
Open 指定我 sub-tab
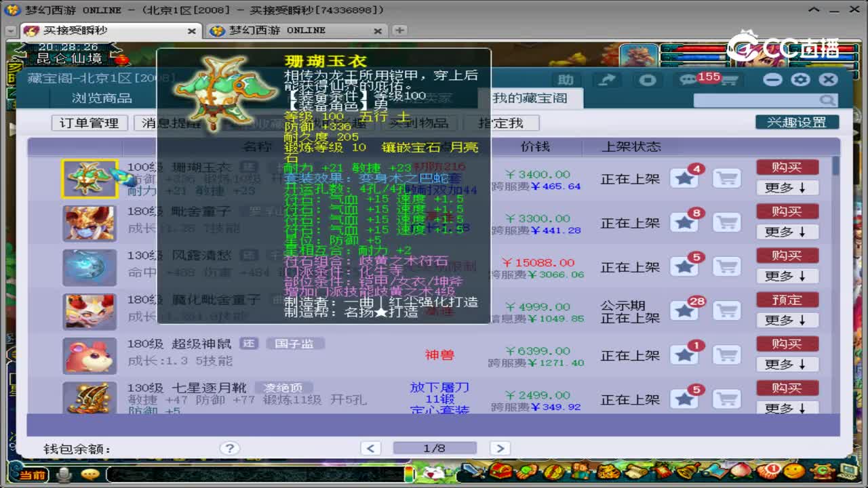tap(501, 123)
